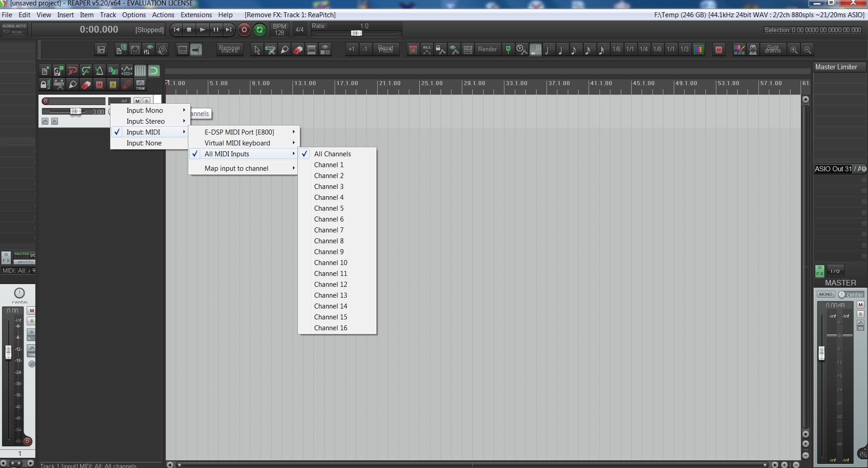Open the 4/4 time signature selector
Screen dimensions: 868x468
point(299,30)
